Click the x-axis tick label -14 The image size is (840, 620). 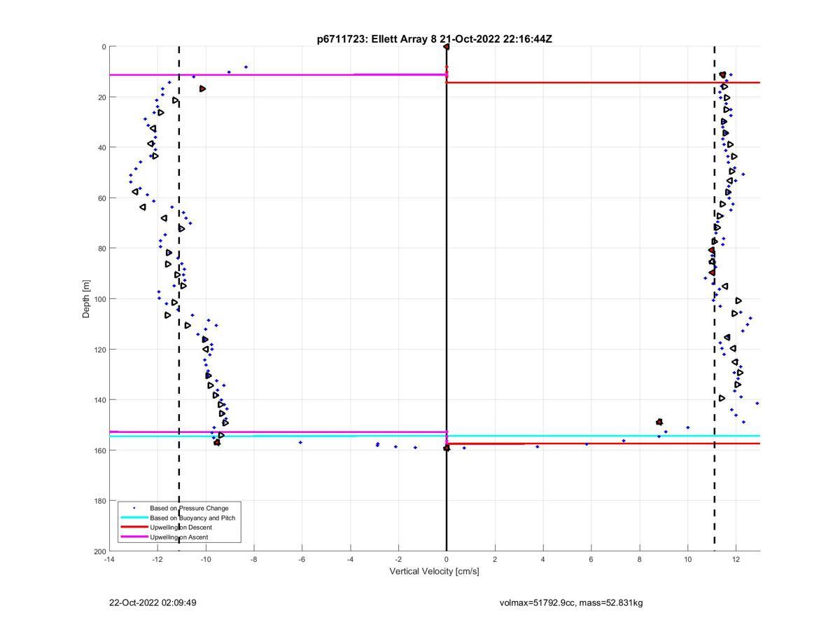pyautogui.click(x=109, y=559)
